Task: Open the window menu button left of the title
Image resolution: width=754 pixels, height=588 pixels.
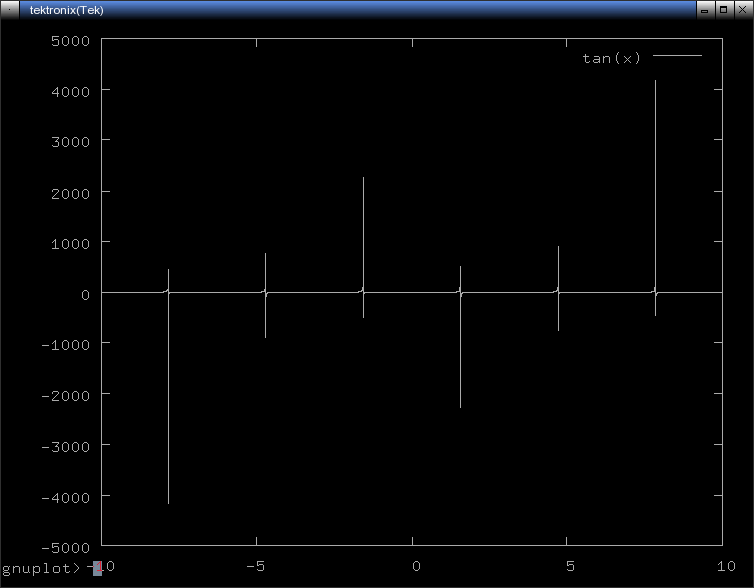Action: click(10, 10)
